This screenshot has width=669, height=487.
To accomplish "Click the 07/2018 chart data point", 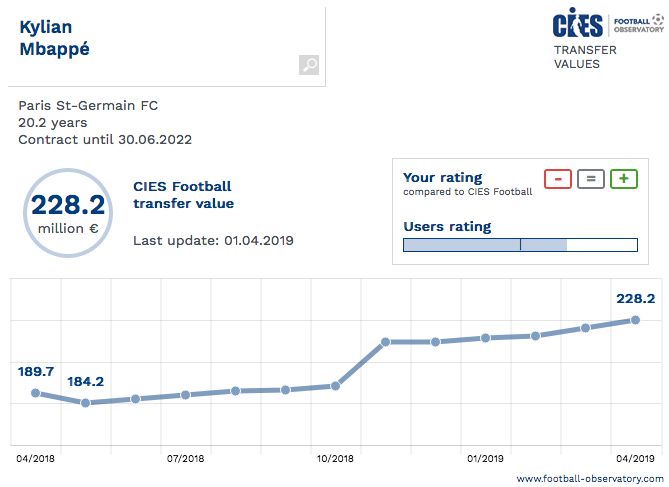I will (185, 395).
